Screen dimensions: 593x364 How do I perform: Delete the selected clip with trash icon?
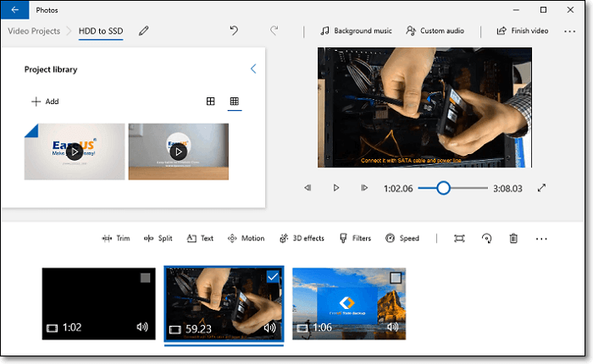click(x=513, y=239)
